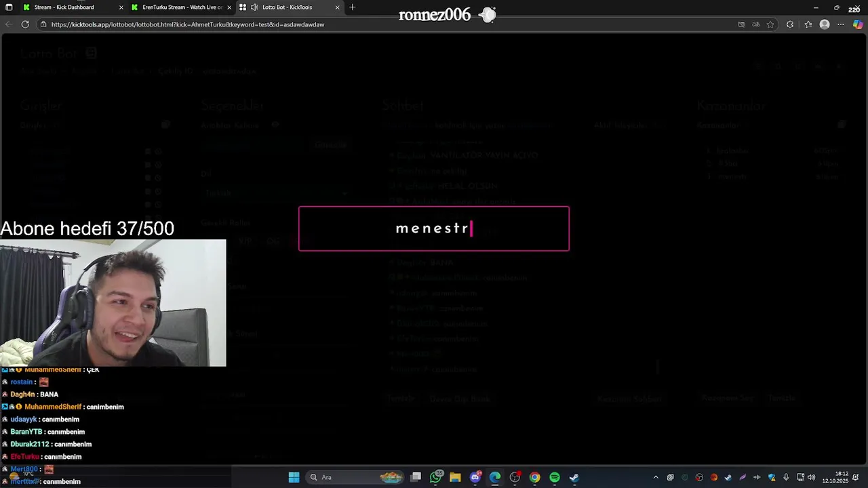Open WhatsApp from the taskbar
Screen dimensions: 868x488
point(436,477)
